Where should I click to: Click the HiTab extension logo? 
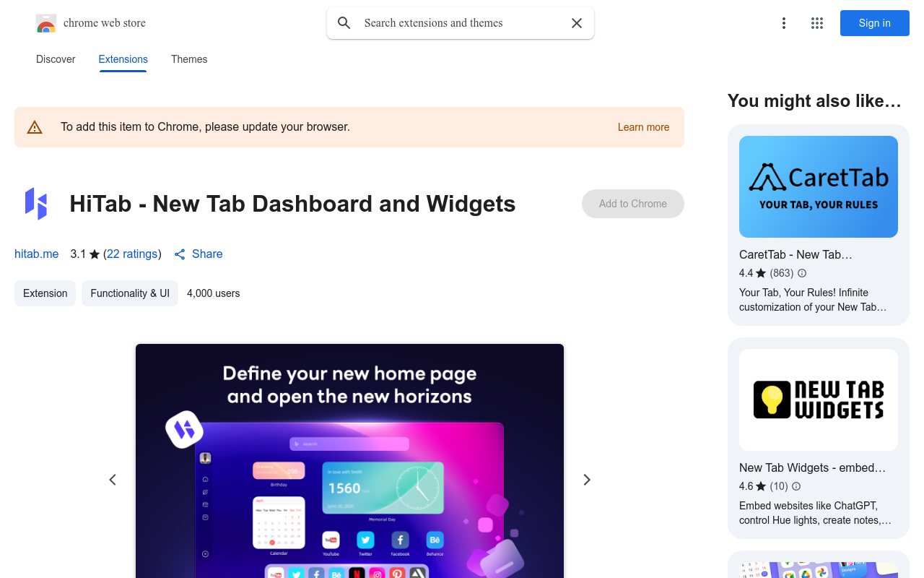coord(36,204)
